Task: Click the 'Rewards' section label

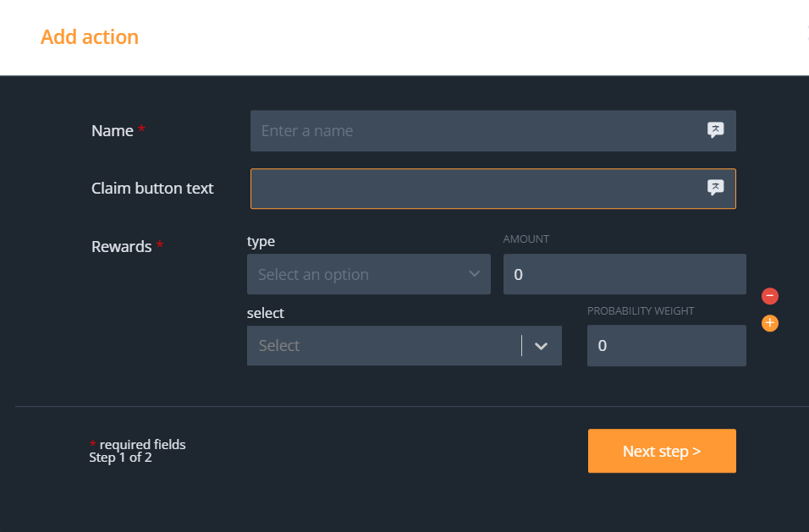Action: 122,247
